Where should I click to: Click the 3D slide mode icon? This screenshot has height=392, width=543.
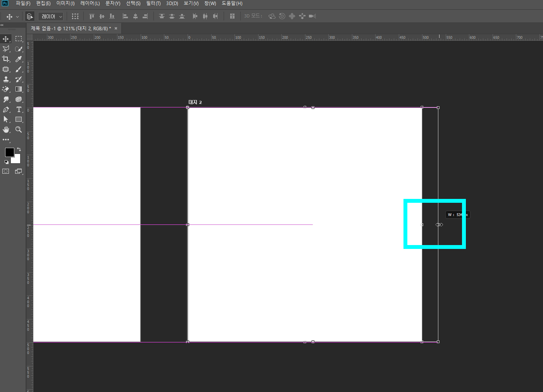point(302,16)
